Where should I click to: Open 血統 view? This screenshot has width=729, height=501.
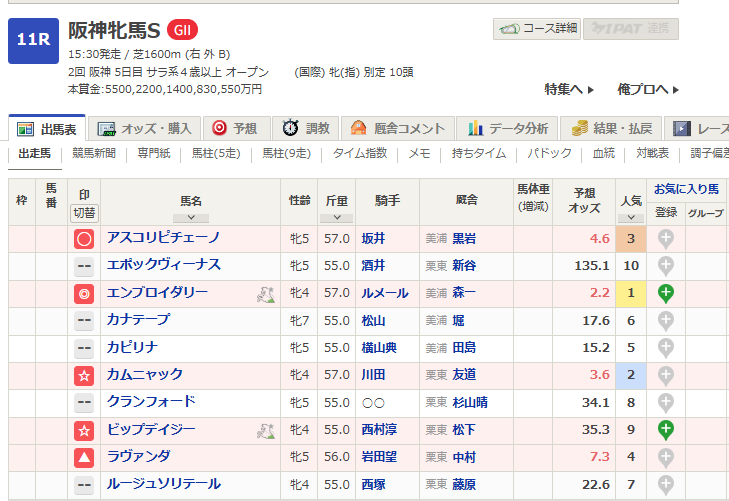(x=603, y=153)
